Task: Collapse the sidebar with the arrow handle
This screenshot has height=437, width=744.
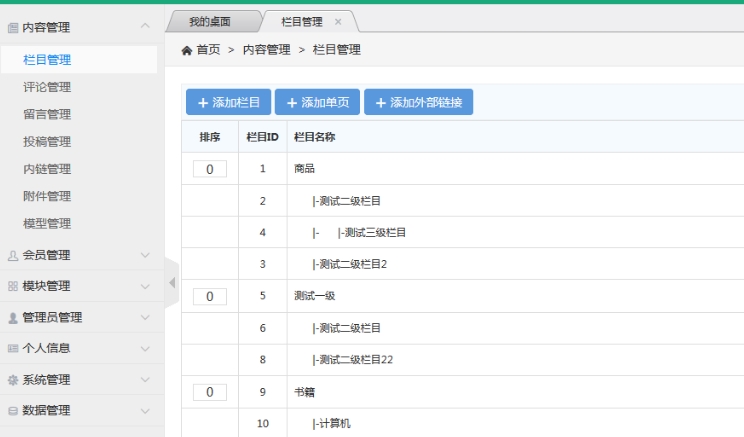Action: click(170, 283)
